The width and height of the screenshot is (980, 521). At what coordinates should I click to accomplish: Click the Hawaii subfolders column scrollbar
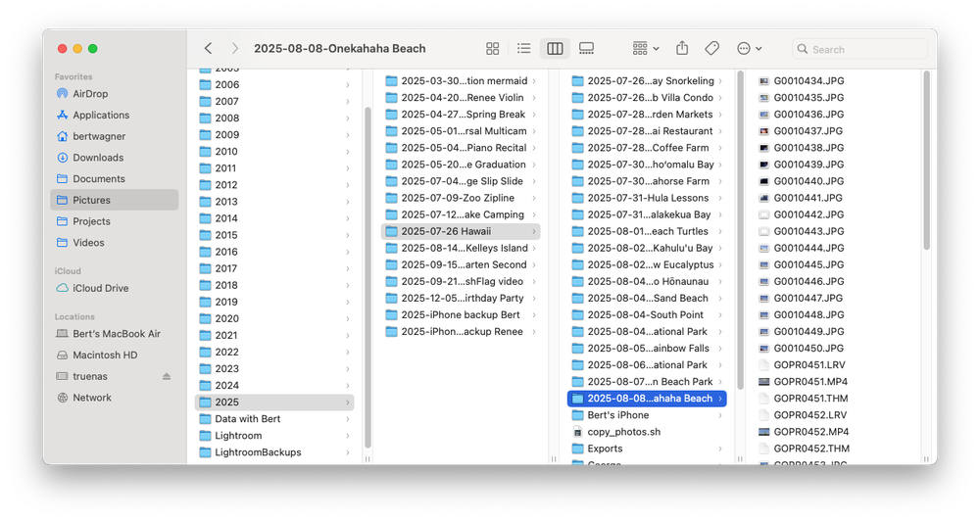coord(740,230)
